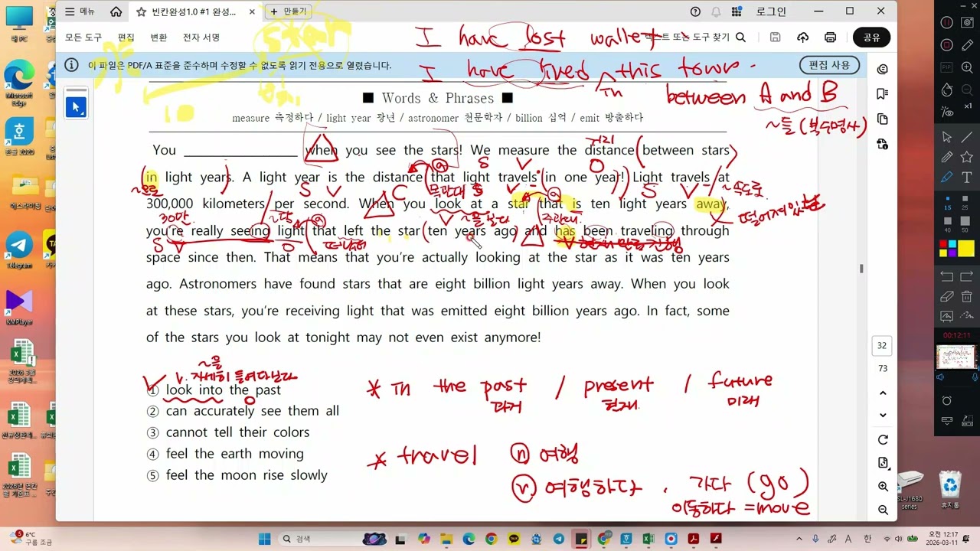Screen dimensions: 980x551
Task: Click the current page number box 32
Action: pyautogui.click(x=882, y=346)
